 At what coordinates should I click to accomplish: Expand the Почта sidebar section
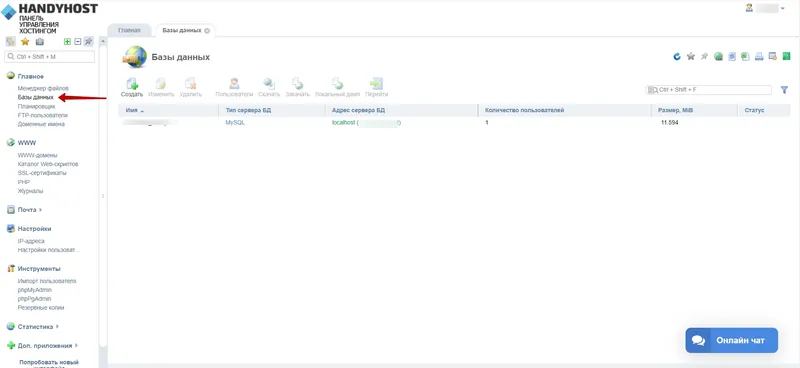(30, 210)
